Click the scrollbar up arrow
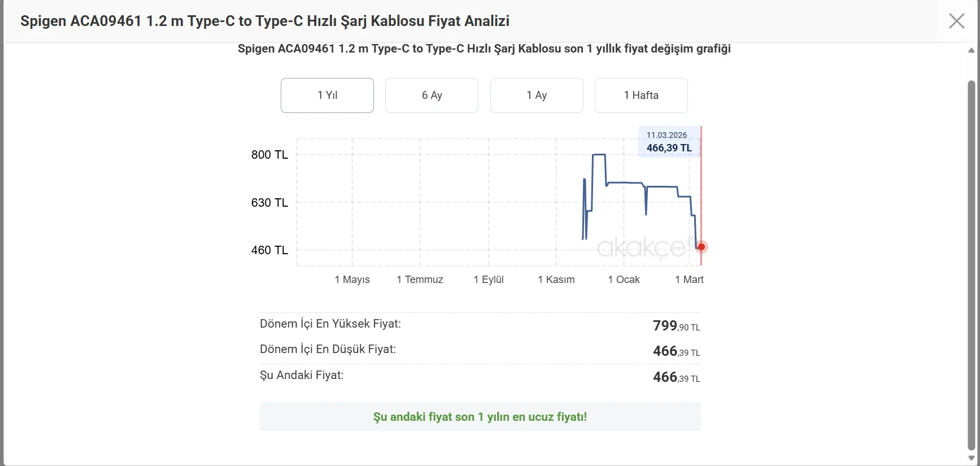Screen dimensions: 980x466 point(971,51)
